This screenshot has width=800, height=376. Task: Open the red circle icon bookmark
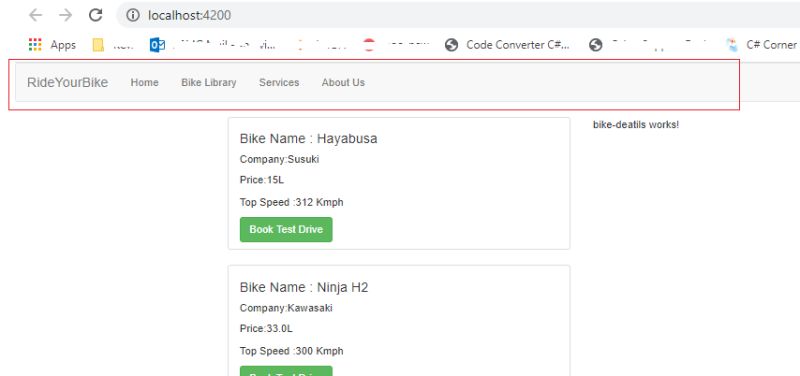(369, 45)
